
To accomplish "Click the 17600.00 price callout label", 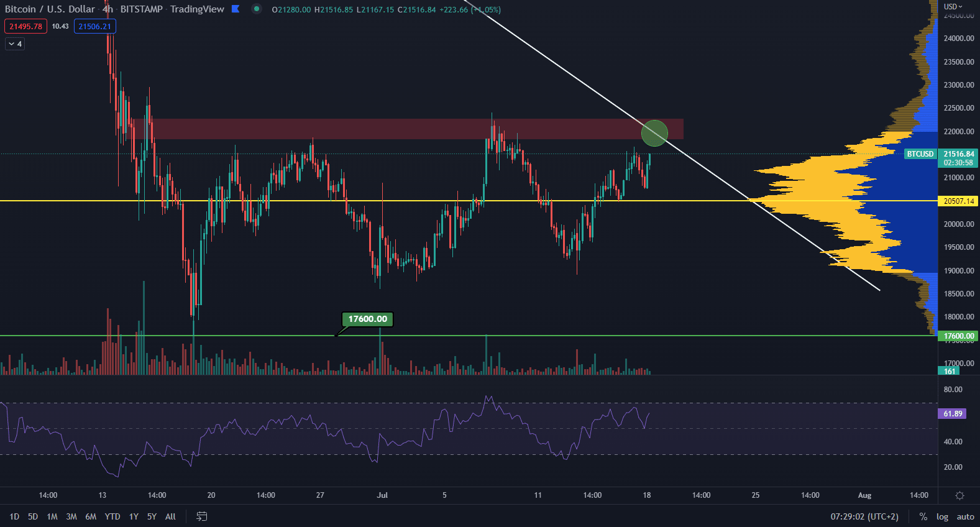I will click(367, 319).
